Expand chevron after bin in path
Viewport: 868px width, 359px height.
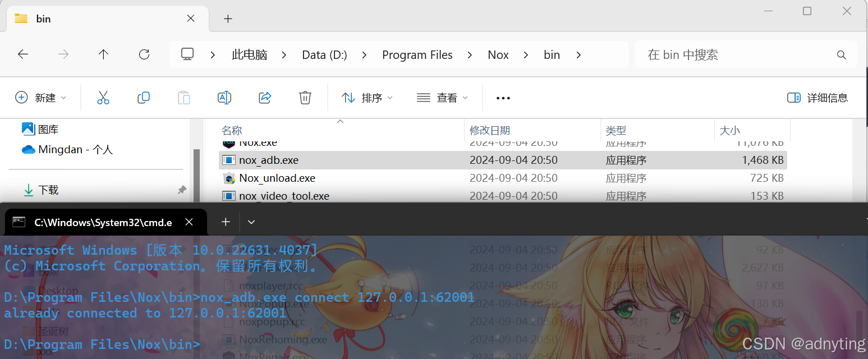[578, 55]
